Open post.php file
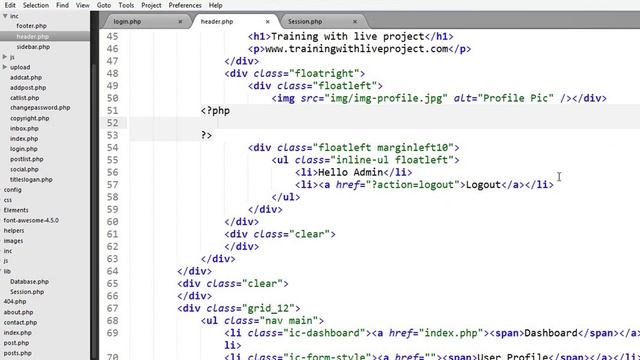Image resolution: width=640 pixels, height=360 pixels. coord(16,342)
